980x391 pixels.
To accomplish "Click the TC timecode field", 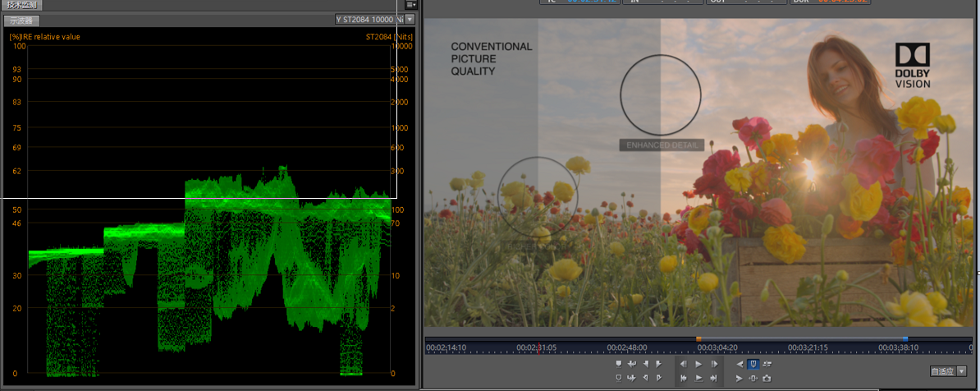I will coord(580,2).
